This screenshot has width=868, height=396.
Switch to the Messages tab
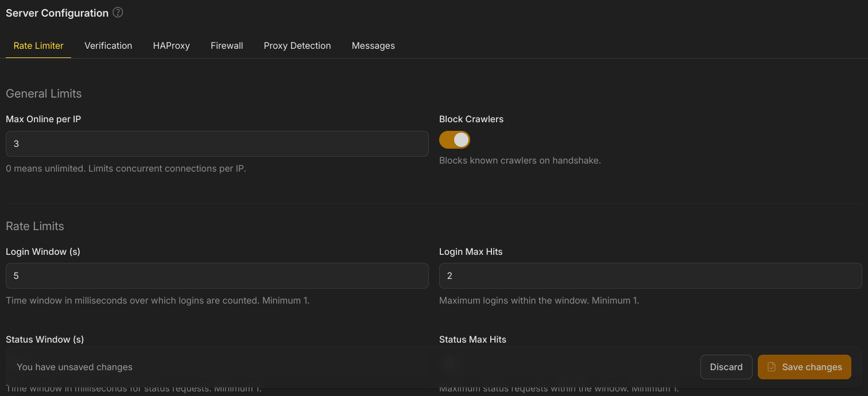pos(373,45)
